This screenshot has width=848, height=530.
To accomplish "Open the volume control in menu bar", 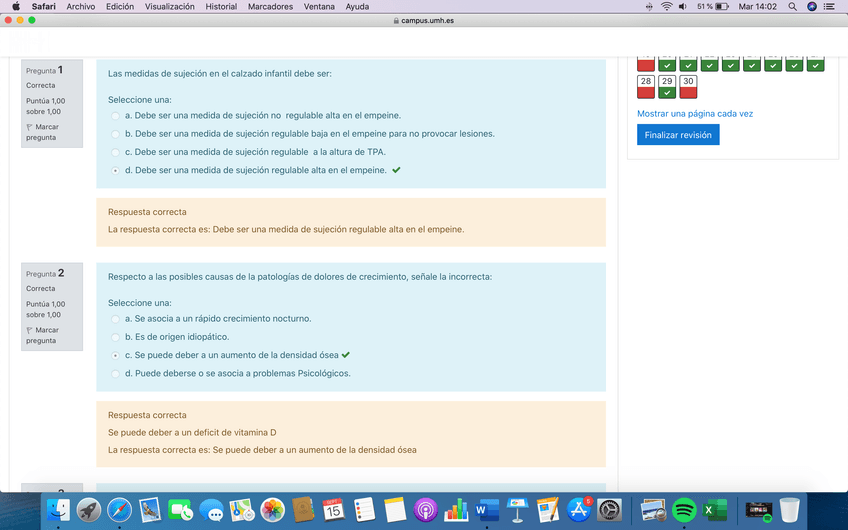I will [x=682, y=7].
